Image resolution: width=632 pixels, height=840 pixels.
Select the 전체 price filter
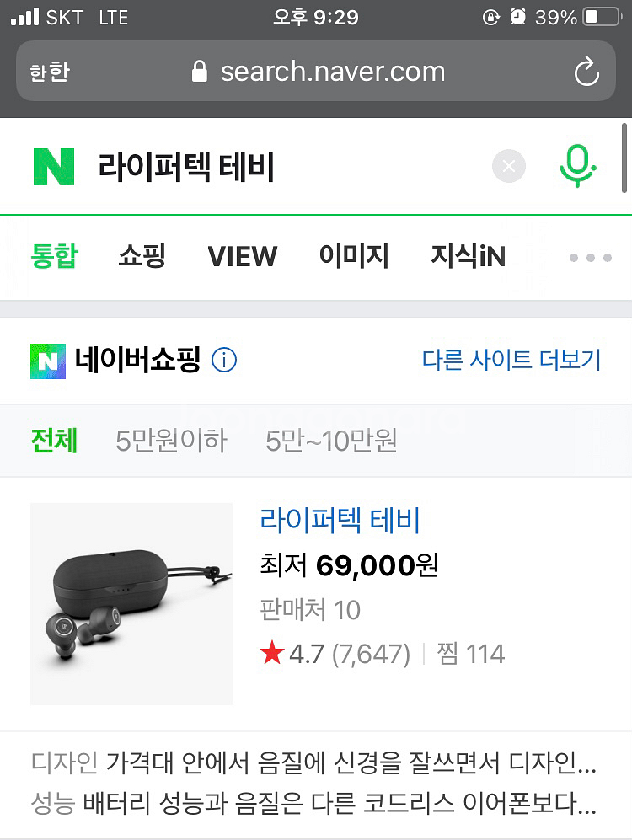(x=54, y=441)
